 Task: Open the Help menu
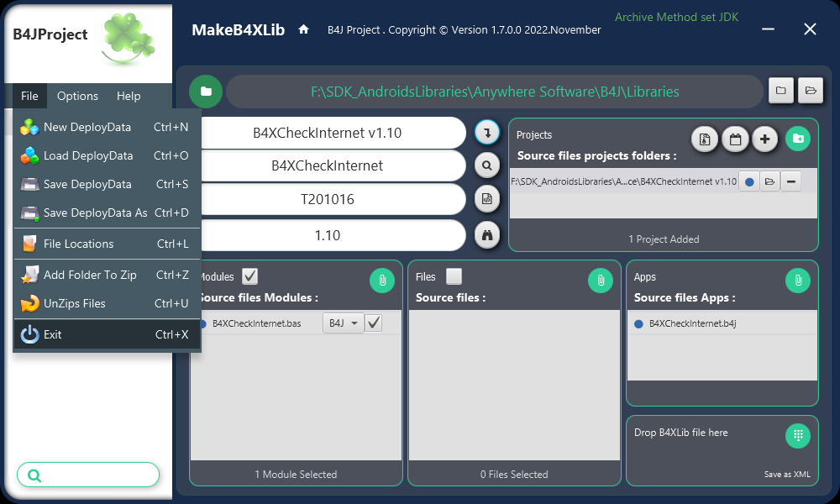[129, 96]
